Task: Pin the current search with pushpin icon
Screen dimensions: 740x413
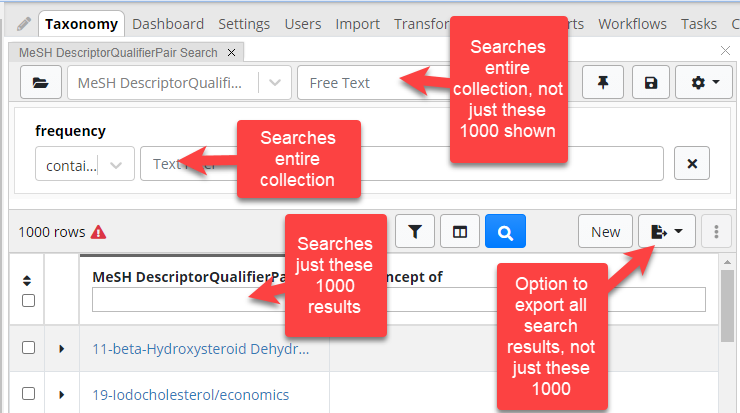Action: [603, 83]
